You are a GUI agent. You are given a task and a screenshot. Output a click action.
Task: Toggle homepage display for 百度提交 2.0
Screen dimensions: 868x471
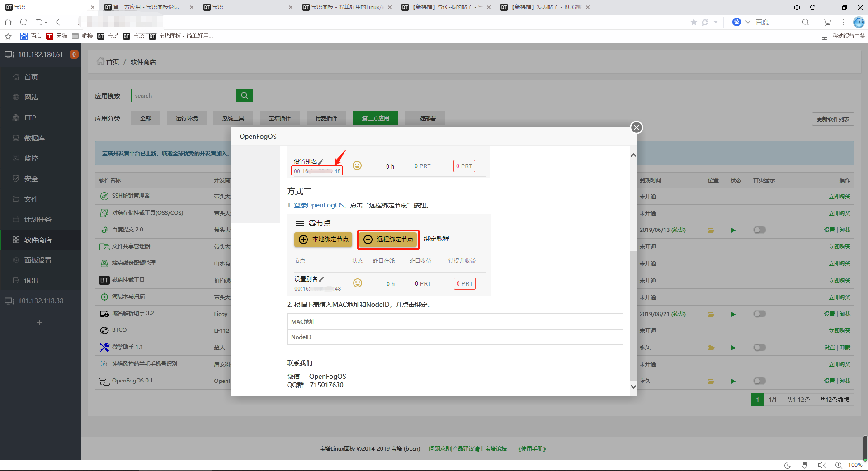pyautogui.click(x=759, y=230)
